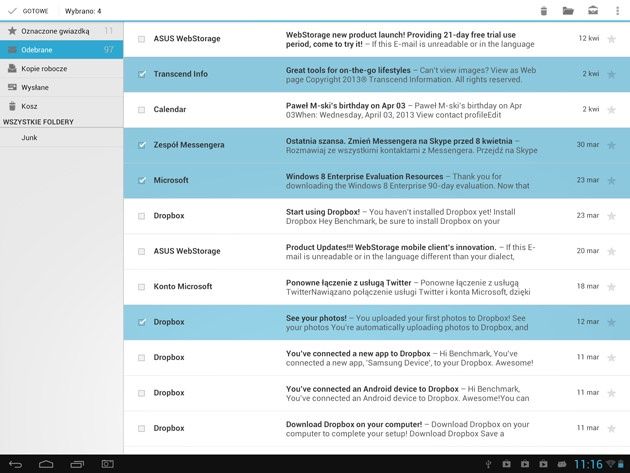Viewport: 630px width, 473px height.
Task: Star the Start using Dropbox email
Action: pos(612,216)
